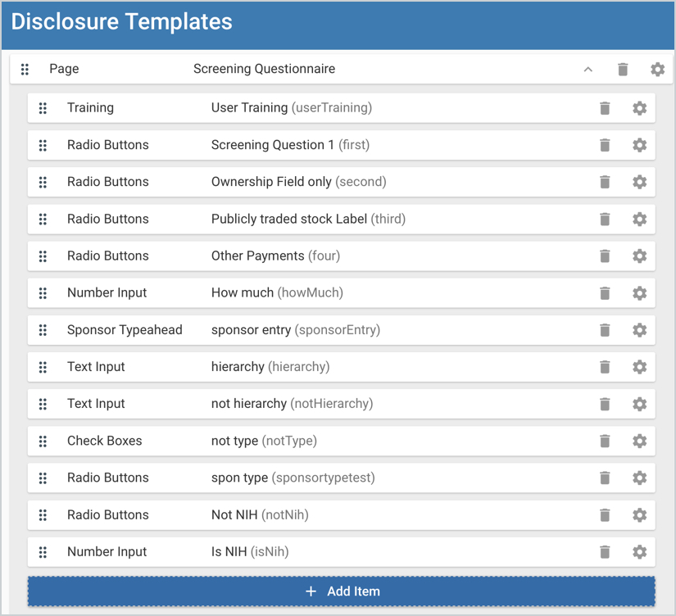Open settings for hierarchy (hierarchy) item
Screen dimensions: 676x616
click(x=639, y=367)
